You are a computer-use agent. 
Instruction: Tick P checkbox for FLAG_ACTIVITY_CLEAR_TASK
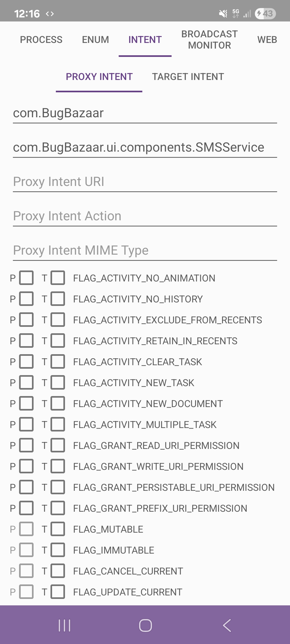tap(26, 362)
